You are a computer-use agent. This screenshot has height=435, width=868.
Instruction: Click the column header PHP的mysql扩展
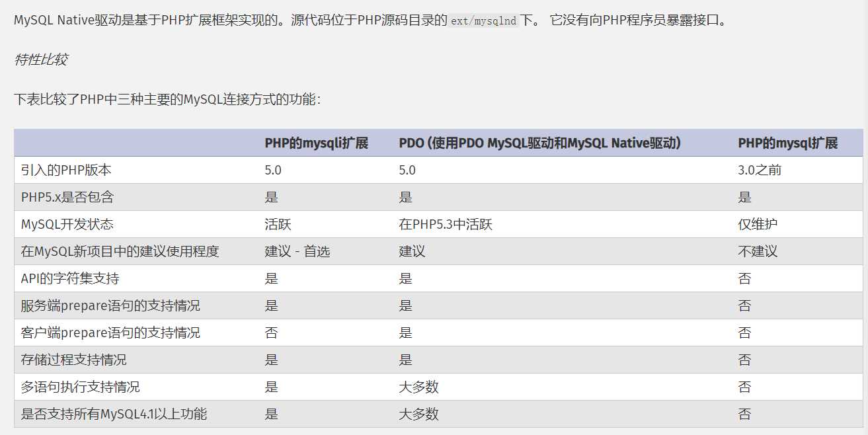(x=788, y=143)
